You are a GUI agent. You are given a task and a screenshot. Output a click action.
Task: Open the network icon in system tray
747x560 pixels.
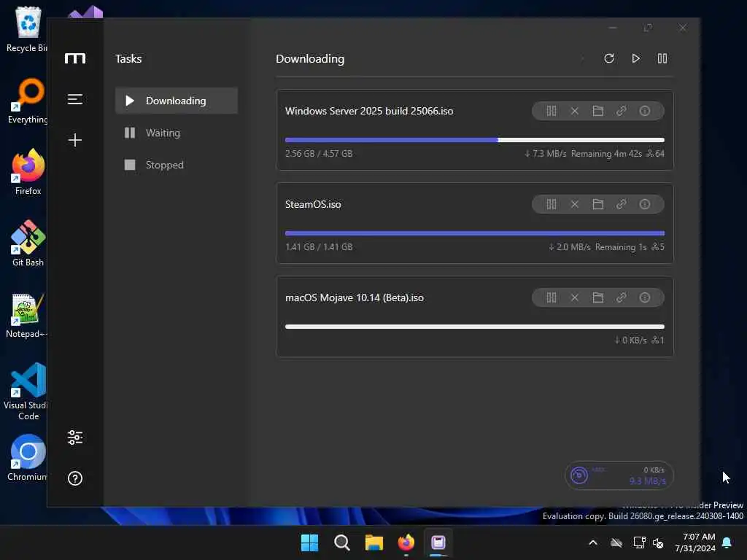(x=639, y=542)
